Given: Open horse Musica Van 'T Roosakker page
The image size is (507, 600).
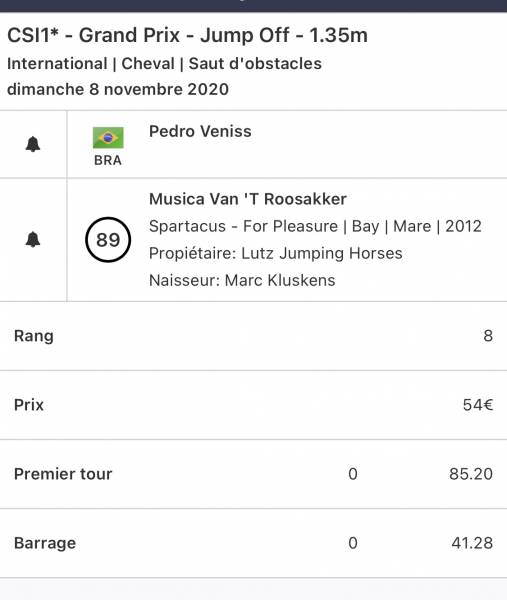Looking at the screenshot, I should [248, 199].
